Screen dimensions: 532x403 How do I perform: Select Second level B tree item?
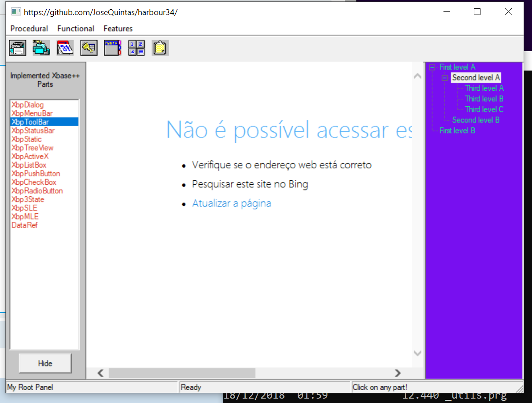pyautogui.click(x=476, y=120)
